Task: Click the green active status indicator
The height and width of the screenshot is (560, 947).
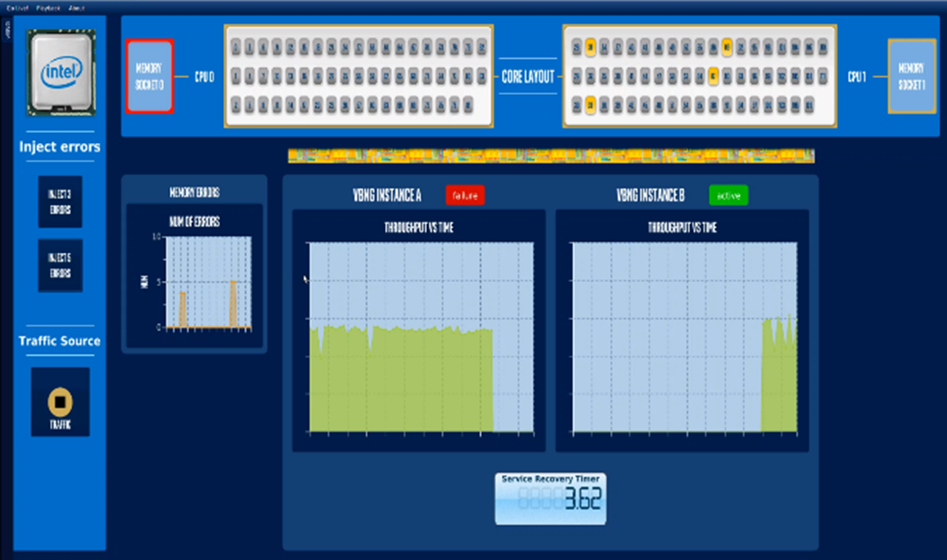Action: tap(728, 195)
